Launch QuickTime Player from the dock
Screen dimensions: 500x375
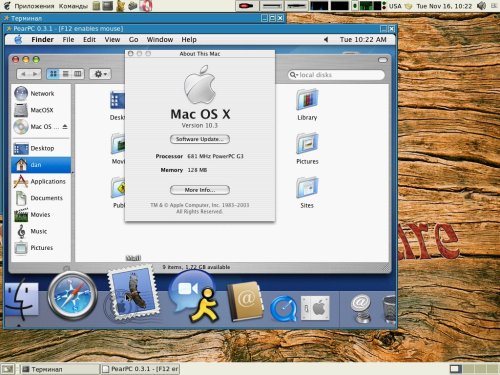coord(283,309)
